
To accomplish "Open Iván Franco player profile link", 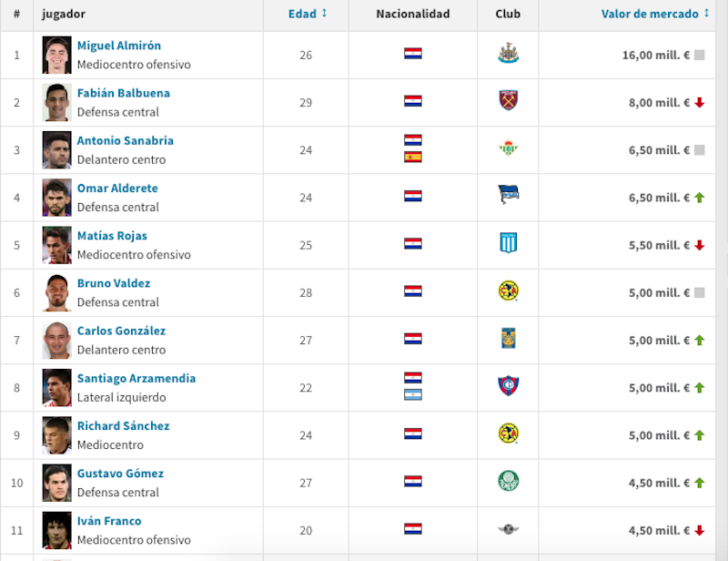I will (x=109, y=521).
